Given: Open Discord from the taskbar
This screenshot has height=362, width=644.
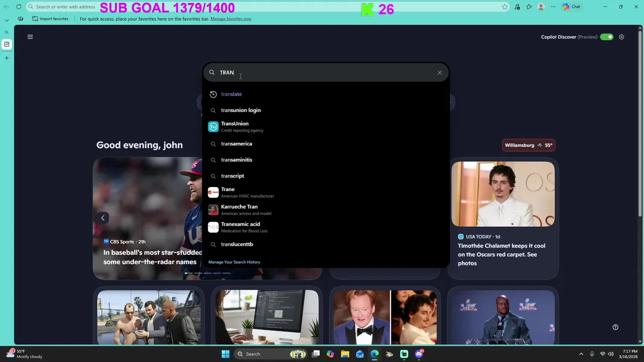Looking at the screenshot, I should coord(419,354).
